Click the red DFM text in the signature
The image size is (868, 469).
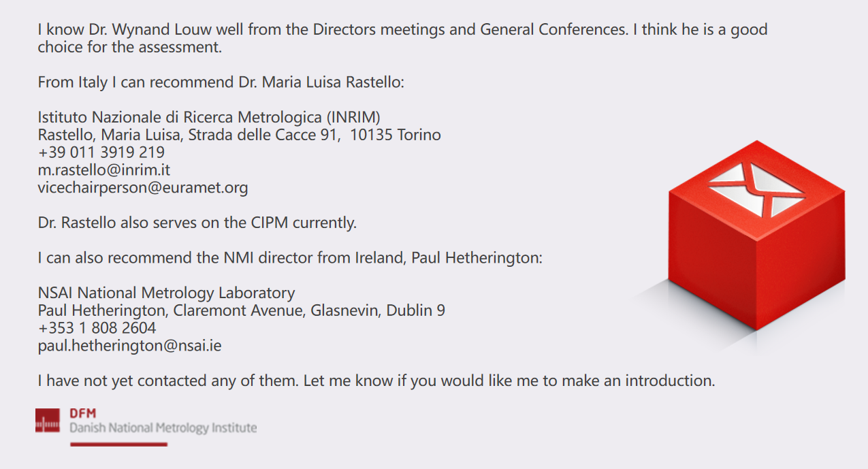click(x=82, y=413)
